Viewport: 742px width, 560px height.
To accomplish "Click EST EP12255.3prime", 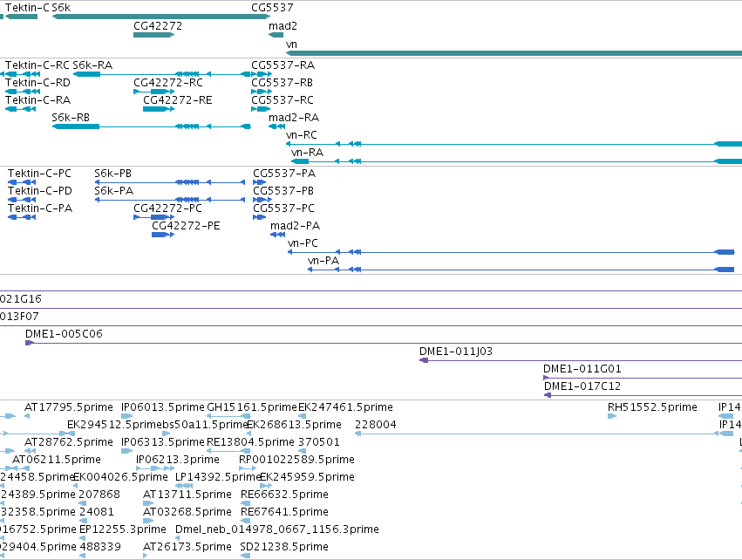I will (82, 539).
